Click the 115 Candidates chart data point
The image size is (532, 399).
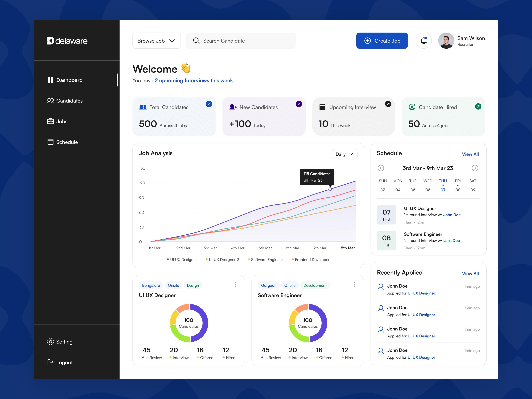[x=330, y=189]
